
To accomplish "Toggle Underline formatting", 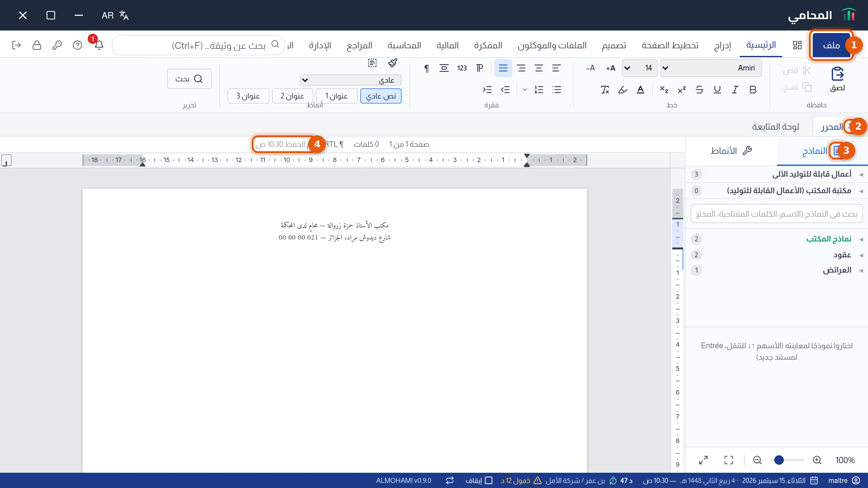I will pyautogui.click(x=717, y=90).
